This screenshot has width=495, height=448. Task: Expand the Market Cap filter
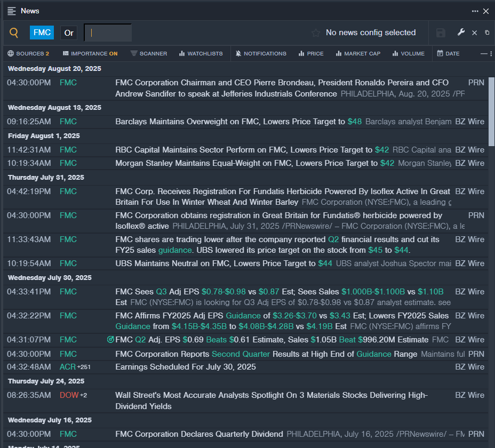coord(358,54)
